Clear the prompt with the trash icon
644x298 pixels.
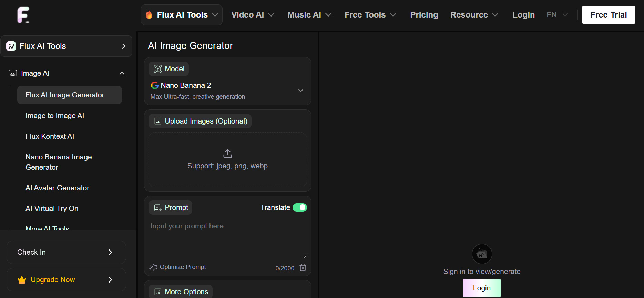(x=303, y=267)
